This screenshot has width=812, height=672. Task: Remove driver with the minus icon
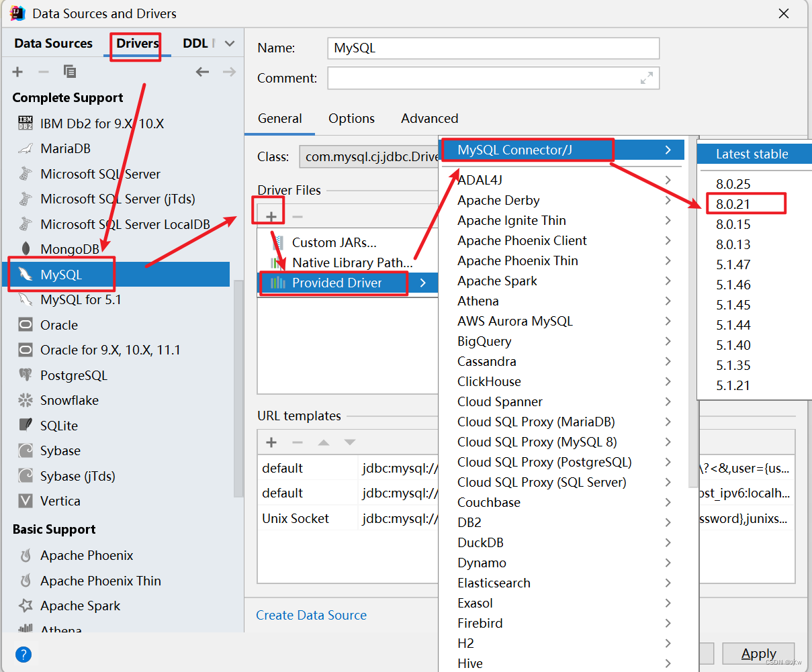[x=42, y=72]
